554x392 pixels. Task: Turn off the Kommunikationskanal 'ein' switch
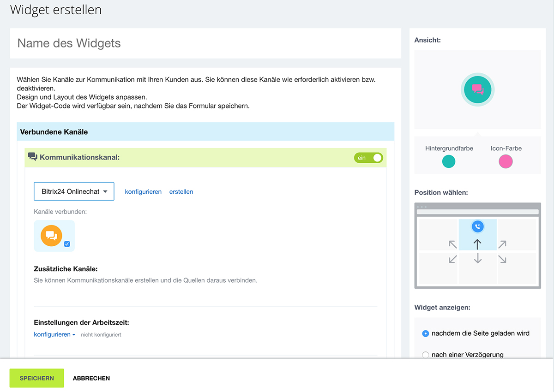pos(368,158)
